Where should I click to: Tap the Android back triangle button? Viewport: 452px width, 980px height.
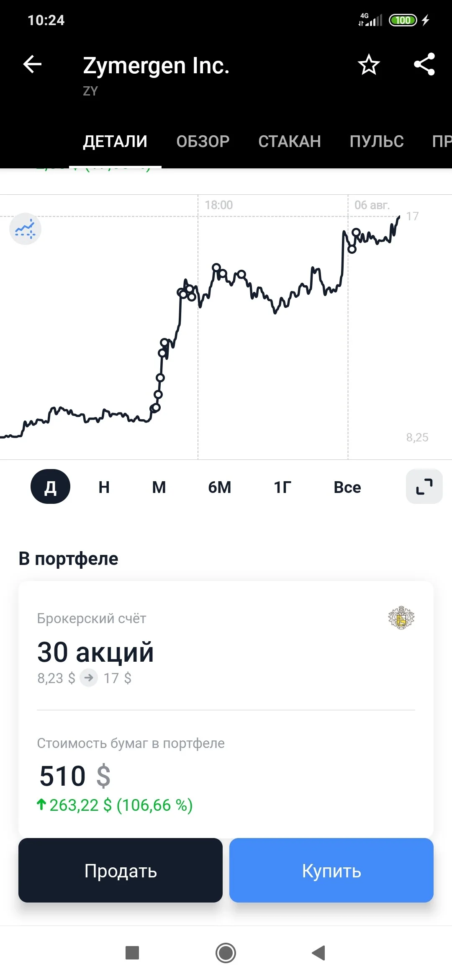(x=319, y=953)
